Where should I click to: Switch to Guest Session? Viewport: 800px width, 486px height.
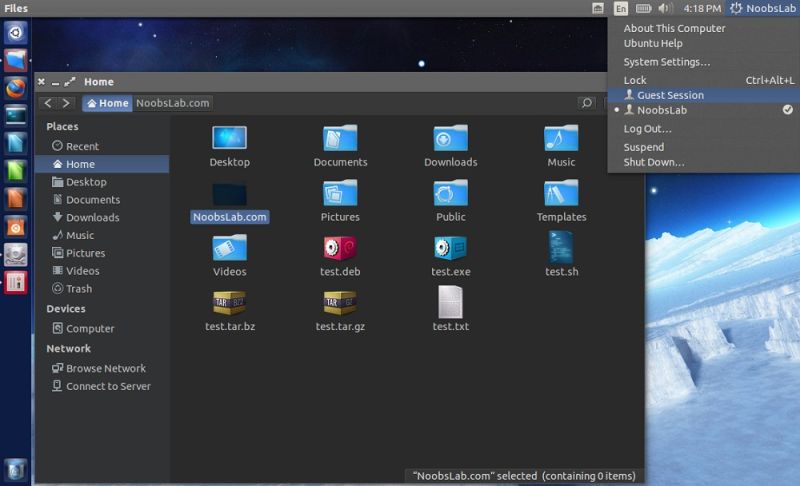(x=704, y=95)
